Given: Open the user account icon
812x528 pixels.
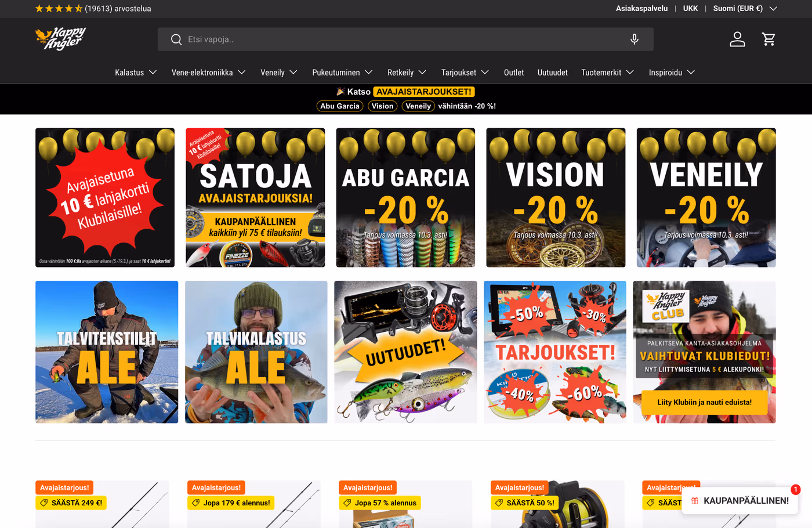Looking at the screenshot, I should point(737,39).
